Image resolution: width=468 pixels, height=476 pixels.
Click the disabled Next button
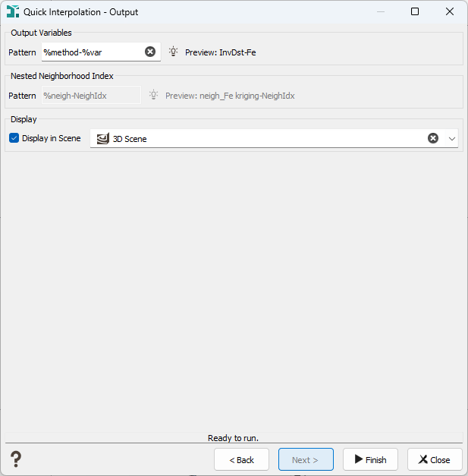[x=306, y=459]
